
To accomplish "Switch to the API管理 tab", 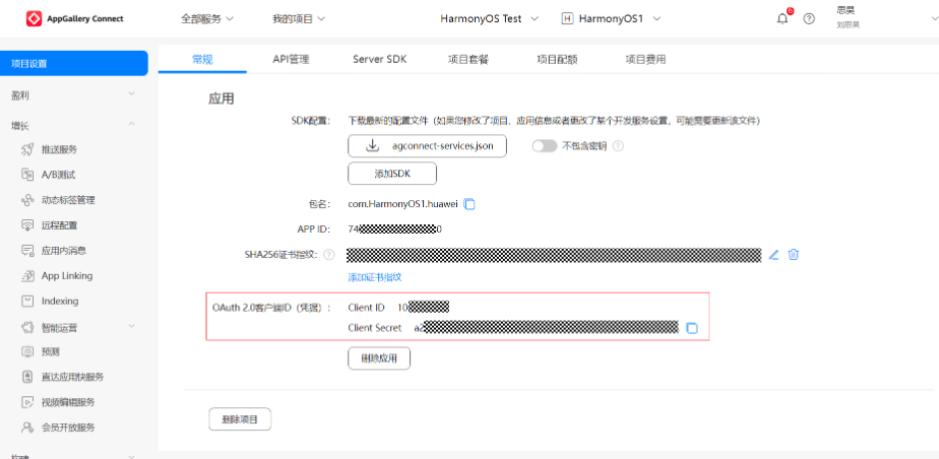I will coord(291,59).
